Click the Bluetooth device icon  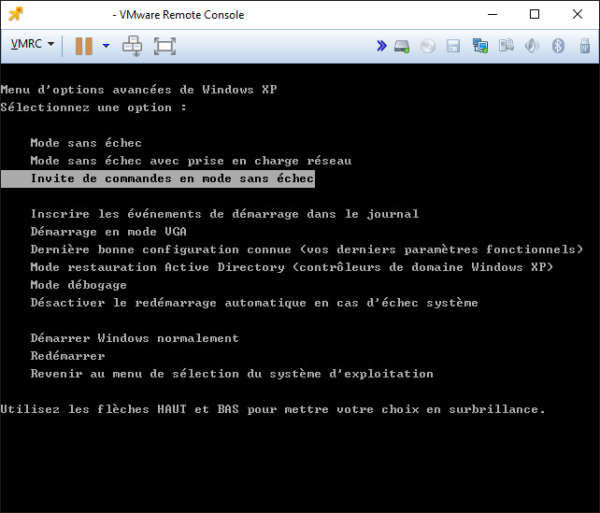[x=558, y=46]
